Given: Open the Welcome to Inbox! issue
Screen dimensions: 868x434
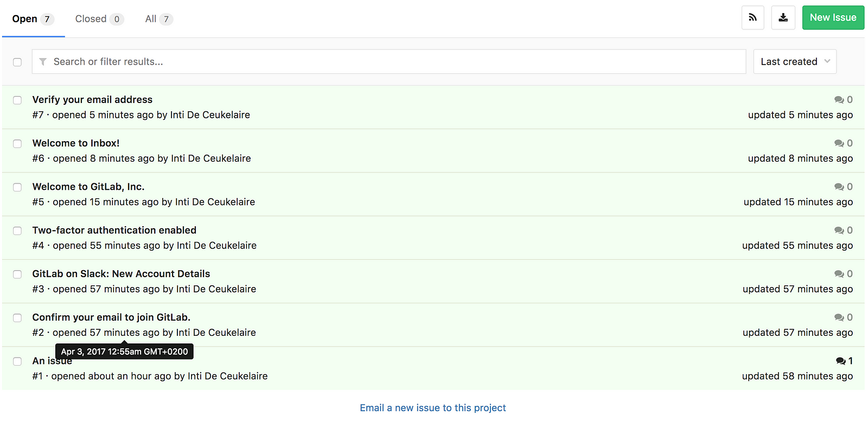Looking at the screenshot, I should pos(76,143).
